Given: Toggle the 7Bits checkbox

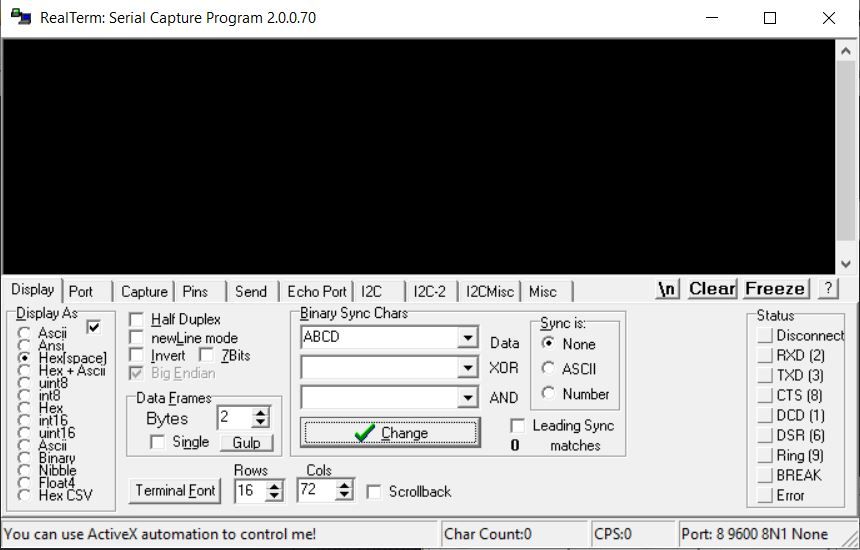Looking at the screenshot, I should click(206, 355).
